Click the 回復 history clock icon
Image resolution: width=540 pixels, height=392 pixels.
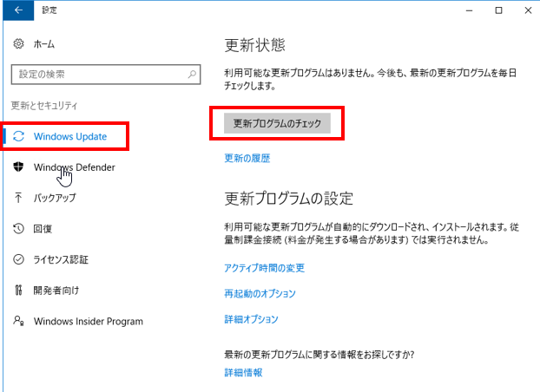click(x=18, y=229)
